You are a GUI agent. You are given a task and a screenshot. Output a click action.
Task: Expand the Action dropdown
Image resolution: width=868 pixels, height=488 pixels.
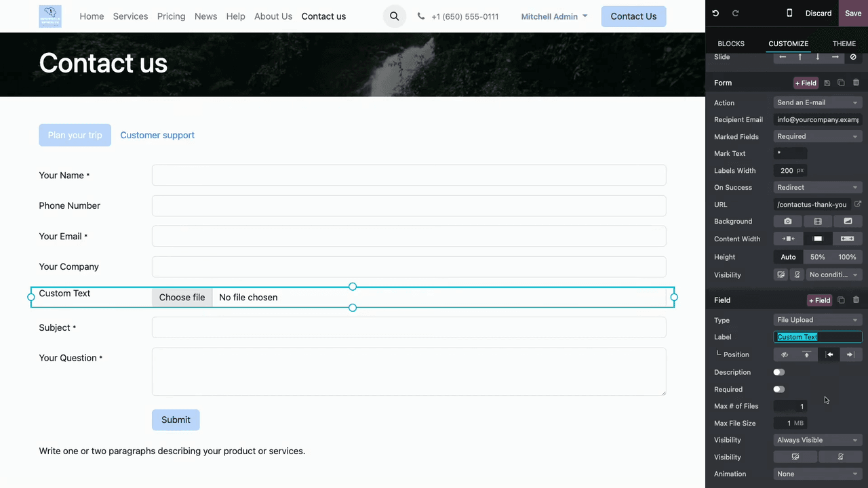tap(818, 103)
